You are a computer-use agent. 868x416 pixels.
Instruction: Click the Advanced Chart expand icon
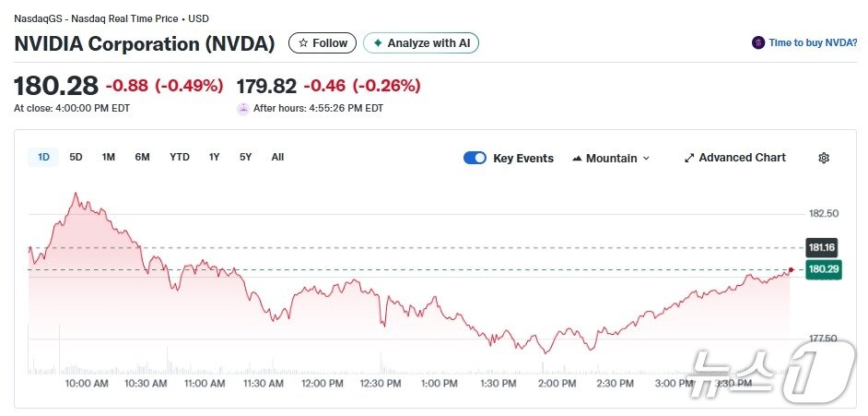[688, 158]
